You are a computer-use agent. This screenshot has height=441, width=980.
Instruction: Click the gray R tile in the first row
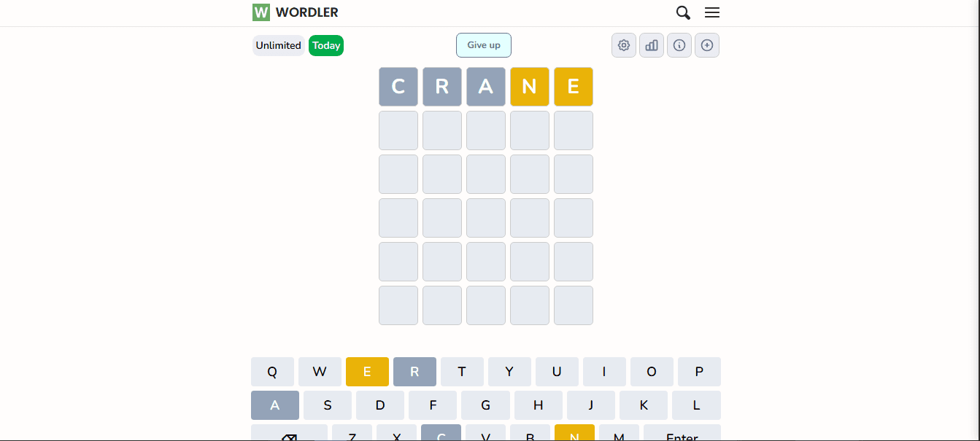tap(442, 87)
